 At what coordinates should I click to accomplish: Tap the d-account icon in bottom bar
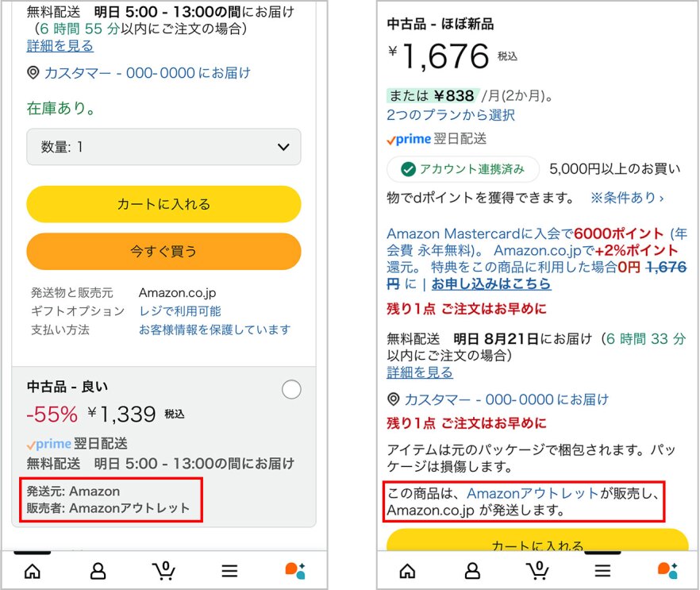[x=294, y=571]
